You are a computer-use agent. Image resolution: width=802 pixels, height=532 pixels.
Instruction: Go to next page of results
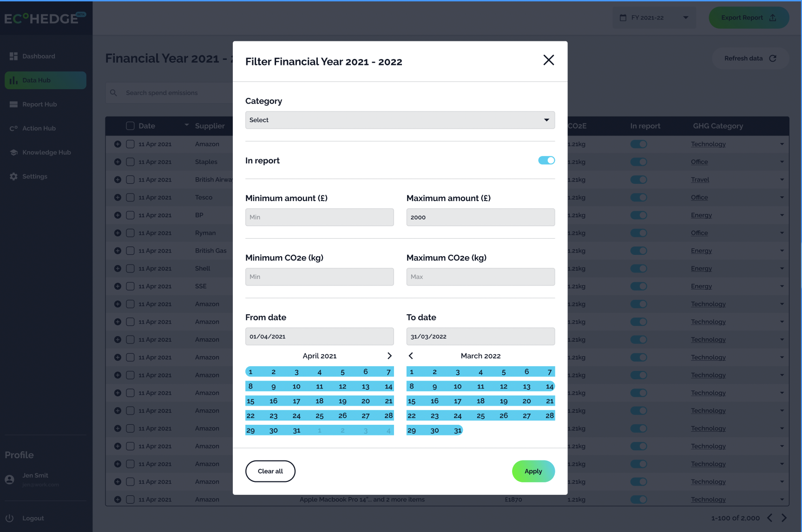784,518
